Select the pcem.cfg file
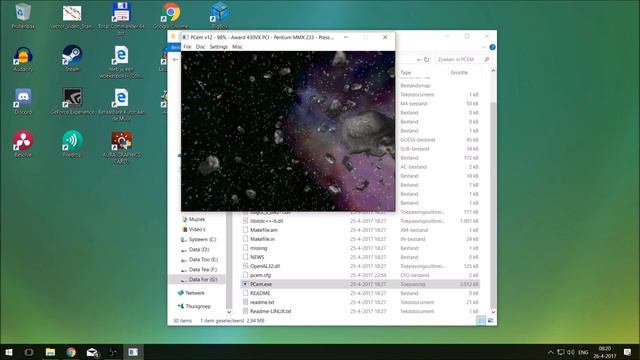Screen dimensions: 640x360 260,275
